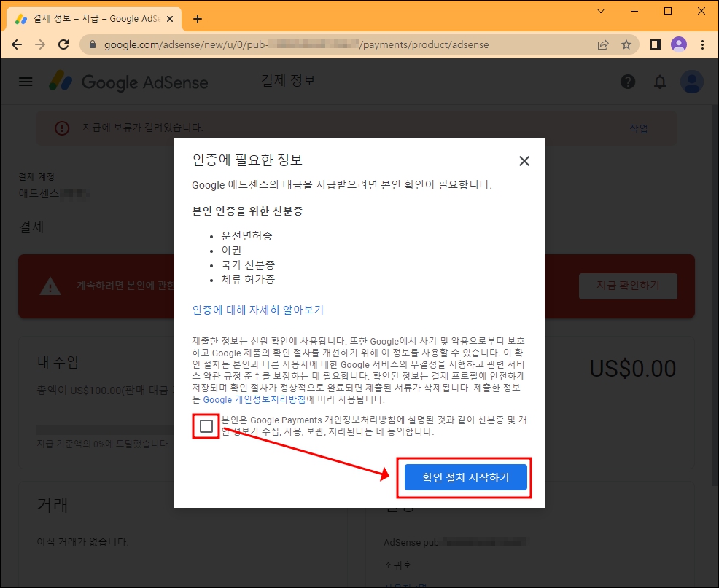Click the 내 수입 heading
This screenshot has height=588, width=719.
click(58, 362)
